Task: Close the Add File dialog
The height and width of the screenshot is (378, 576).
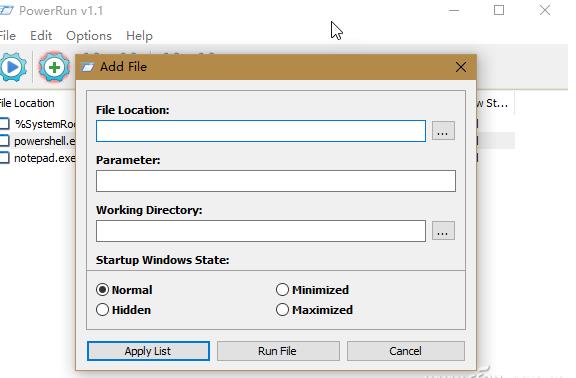Action: [461, 67]
